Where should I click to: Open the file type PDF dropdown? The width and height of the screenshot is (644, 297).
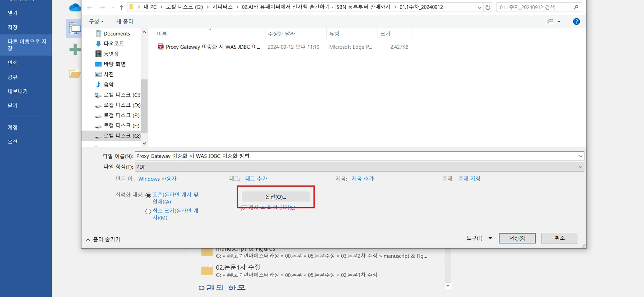tap(359, 167)
